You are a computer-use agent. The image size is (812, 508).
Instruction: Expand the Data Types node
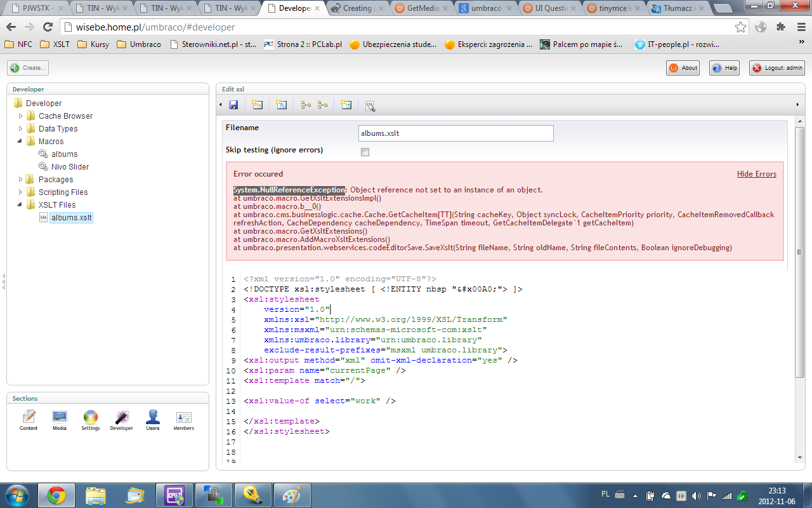click(x=21, y=128)
